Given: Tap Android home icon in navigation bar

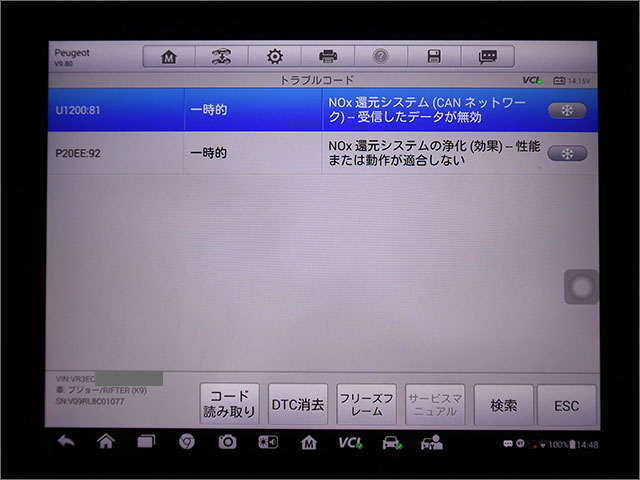Looking at the screenshot, I should (x=106, y=442).
